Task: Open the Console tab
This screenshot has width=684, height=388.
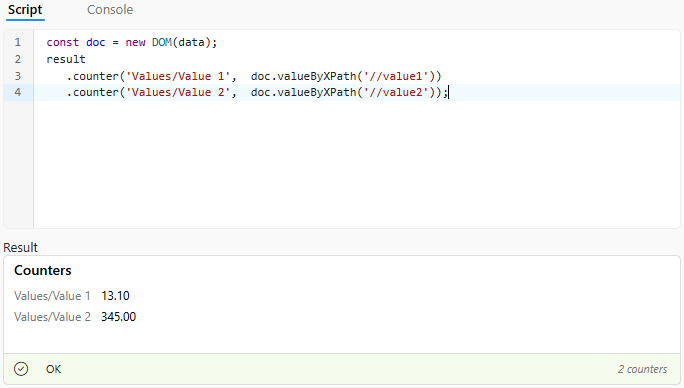Action: point(110,10)
